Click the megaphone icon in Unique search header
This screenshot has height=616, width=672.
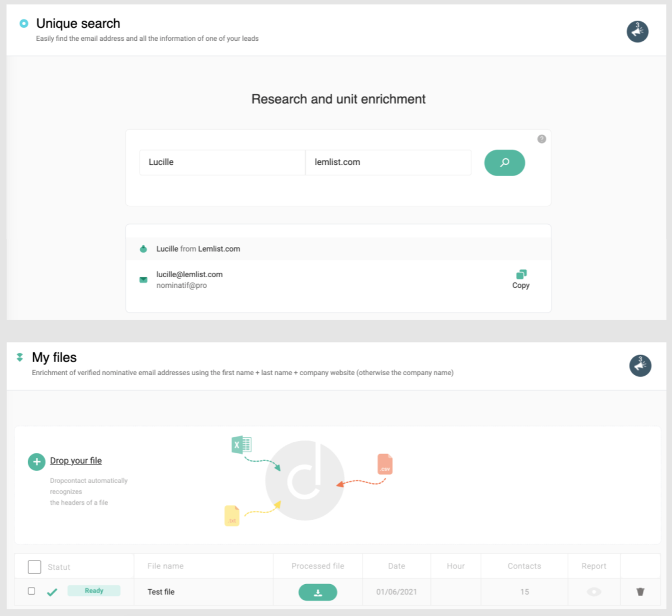pyautogui.click(x=637, y=32)
